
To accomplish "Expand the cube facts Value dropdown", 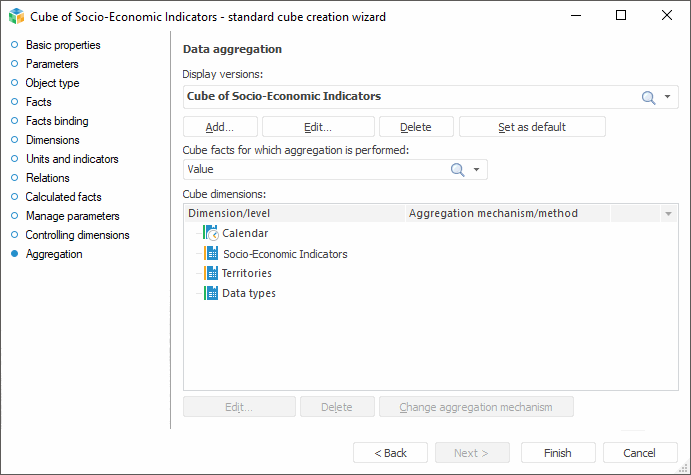I will [477, 170].
